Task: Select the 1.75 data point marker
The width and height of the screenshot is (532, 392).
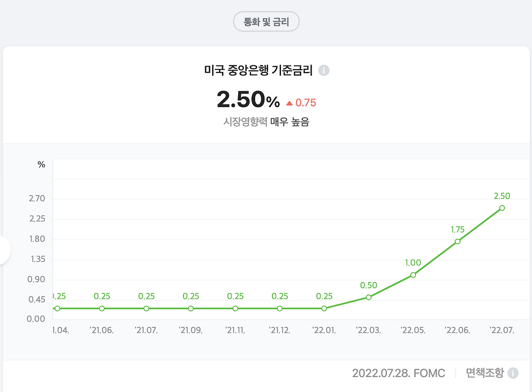Action: [x=457, y=241]
